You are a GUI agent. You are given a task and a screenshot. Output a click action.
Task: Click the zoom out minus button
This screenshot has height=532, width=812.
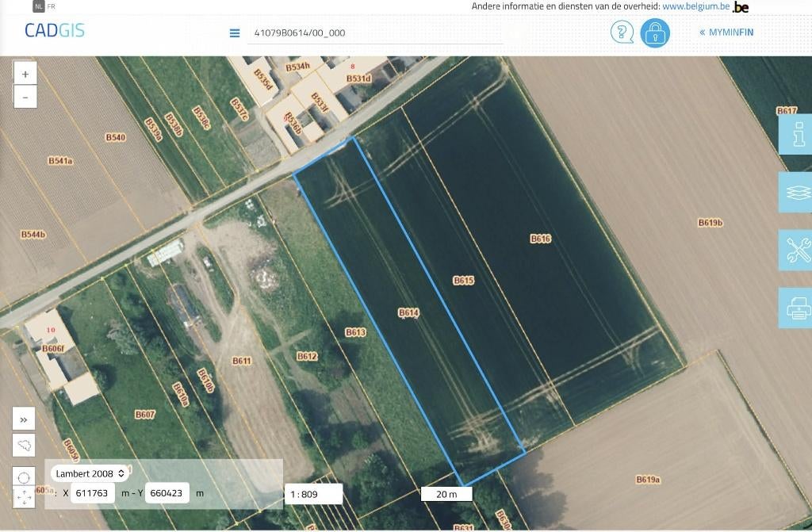(25, 97)
